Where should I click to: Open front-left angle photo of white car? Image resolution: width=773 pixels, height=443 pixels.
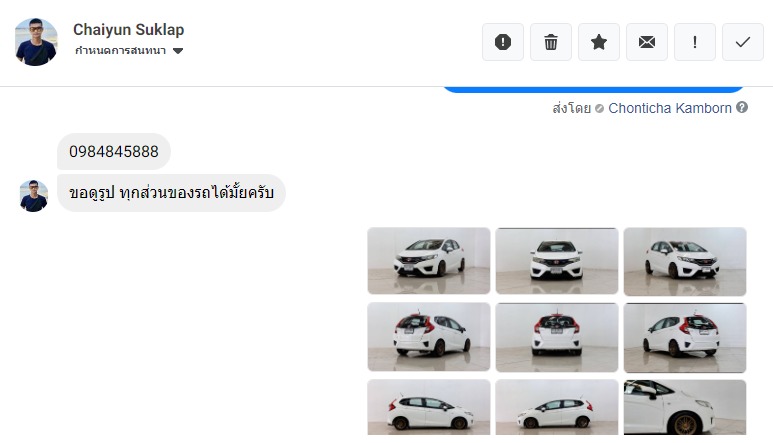429,261
